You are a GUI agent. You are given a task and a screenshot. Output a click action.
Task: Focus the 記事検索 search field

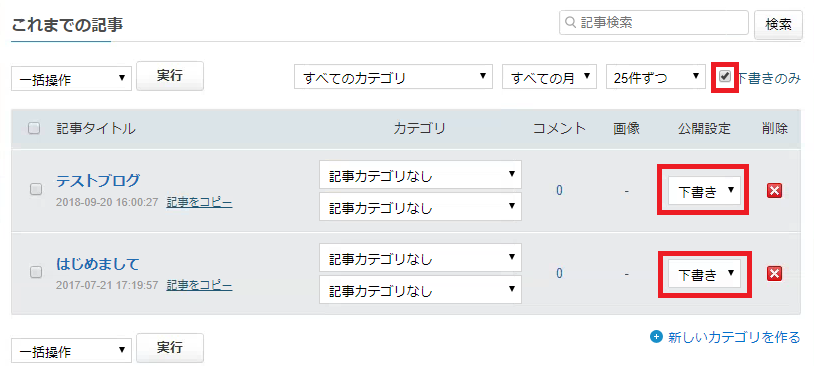(654, 22)
